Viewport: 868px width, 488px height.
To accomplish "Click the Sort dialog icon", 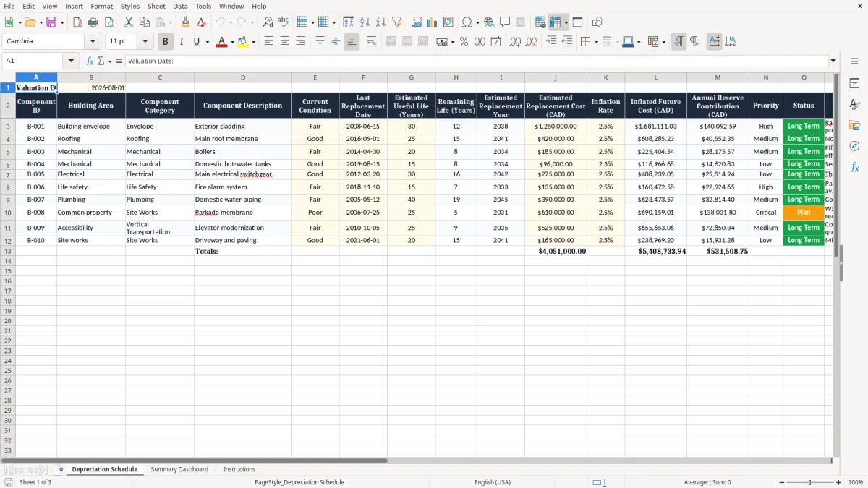I will point(349,22).
